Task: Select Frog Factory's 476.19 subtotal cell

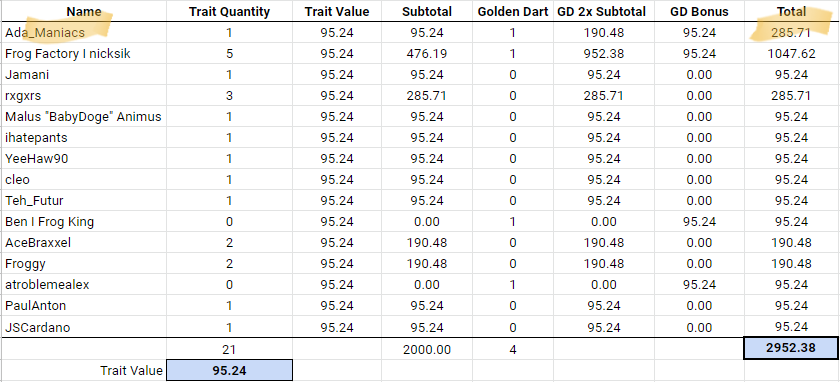Action: (427, 54)
